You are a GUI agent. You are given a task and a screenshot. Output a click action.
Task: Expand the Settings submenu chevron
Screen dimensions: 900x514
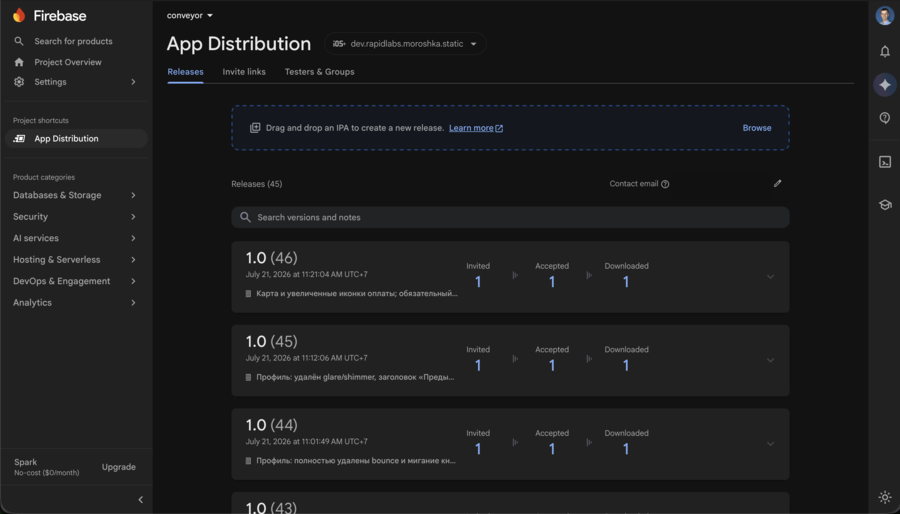[x=133, y=82]
